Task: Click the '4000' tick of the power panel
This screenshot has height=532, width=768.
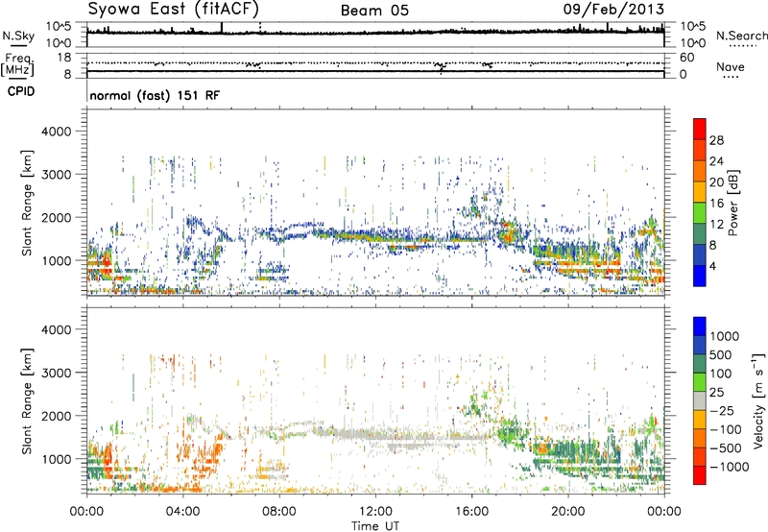Action: coord(56,132)
